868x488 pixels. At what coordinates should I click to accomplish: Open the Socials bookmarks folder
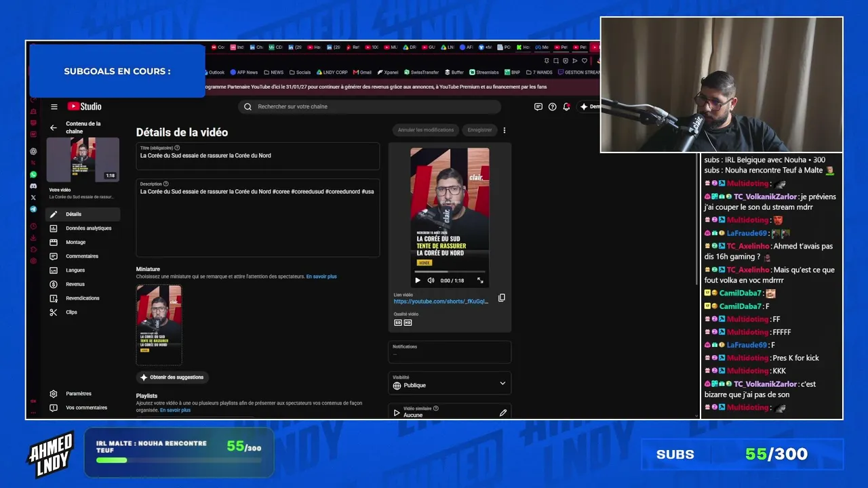(300, 73)
